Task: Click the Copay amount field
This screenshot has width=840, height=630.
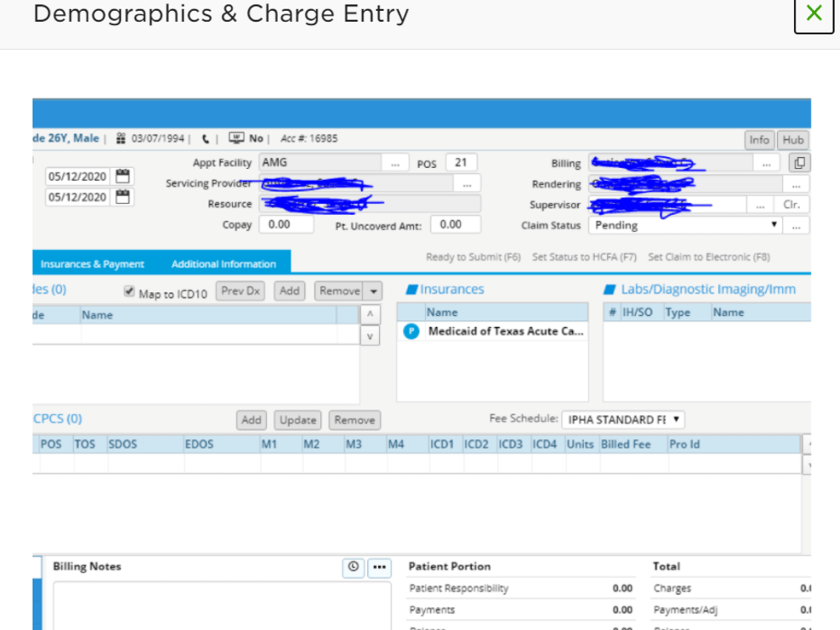Action: [x=286, y=224]
